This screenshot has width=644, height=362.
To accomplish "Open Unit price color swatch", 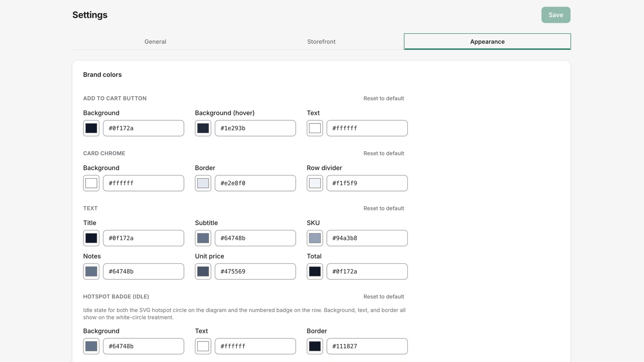I will tap(203, 271).
